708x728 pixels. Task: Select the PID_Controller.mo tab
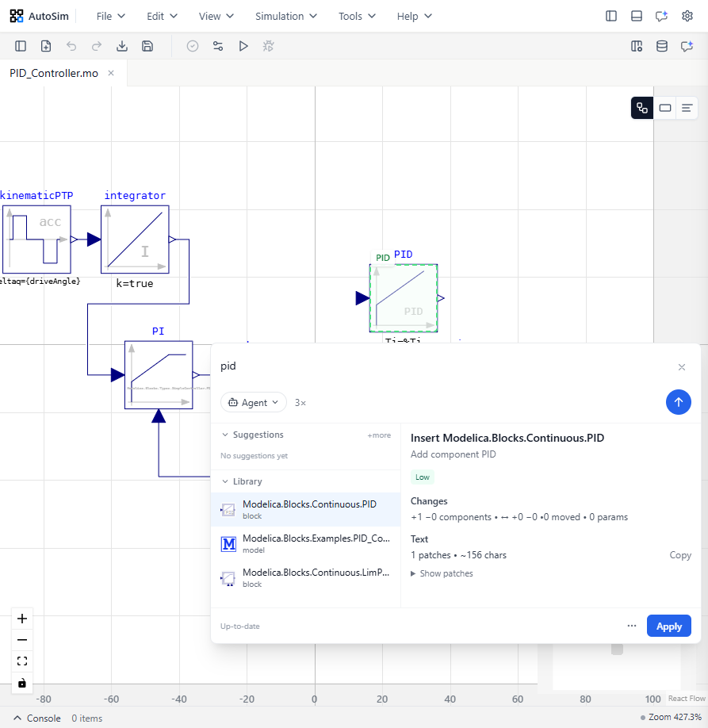click(55, 71)
